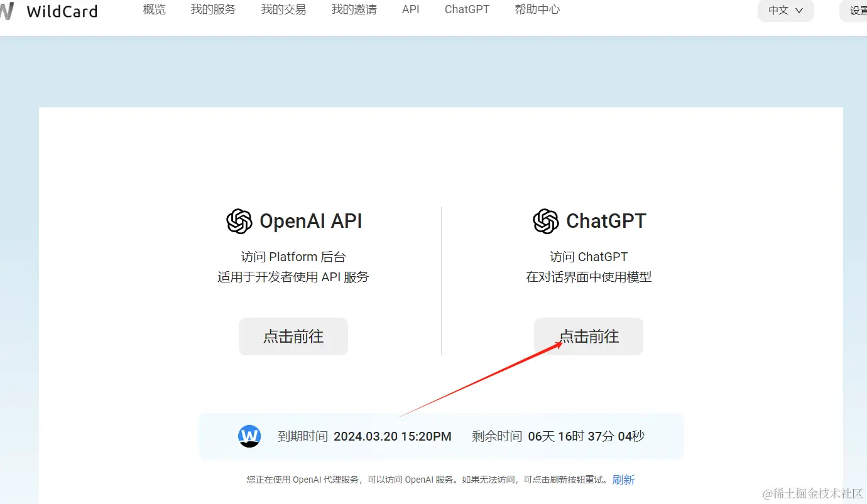Open 帮助中心 help center
Screen dimensions: 867x504
point(537,10)
